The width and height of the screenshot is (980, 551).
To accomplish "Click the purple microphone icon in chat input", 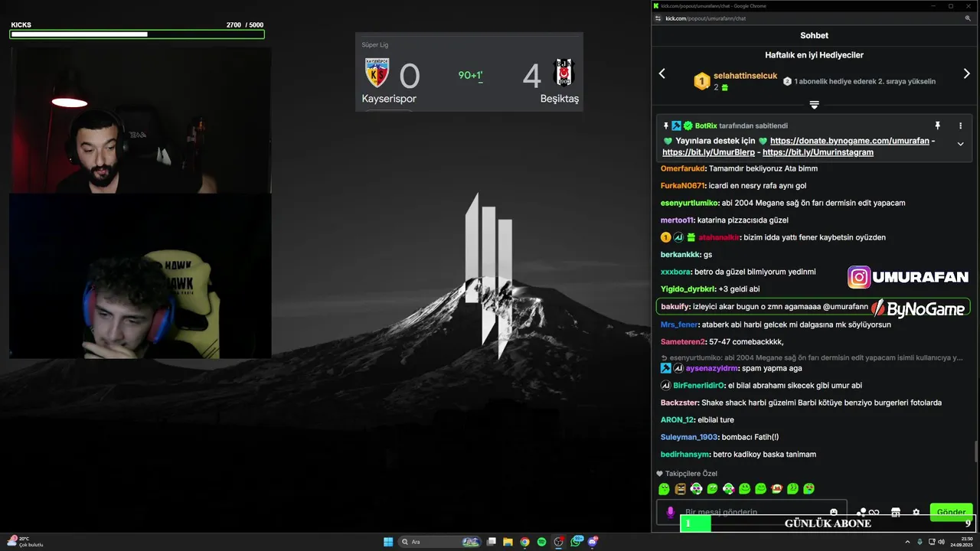I will pos(670,512).
